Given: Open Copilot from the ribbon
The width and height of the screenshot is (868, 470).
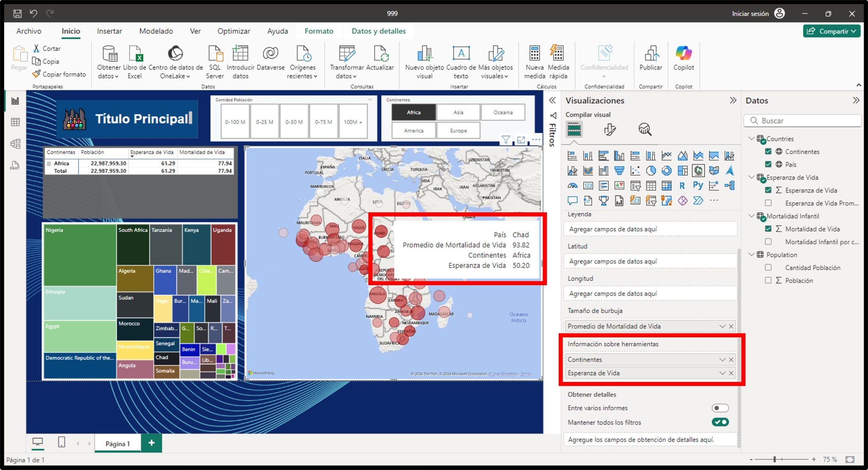Looking at the screenshot, I should coord(684,57).
